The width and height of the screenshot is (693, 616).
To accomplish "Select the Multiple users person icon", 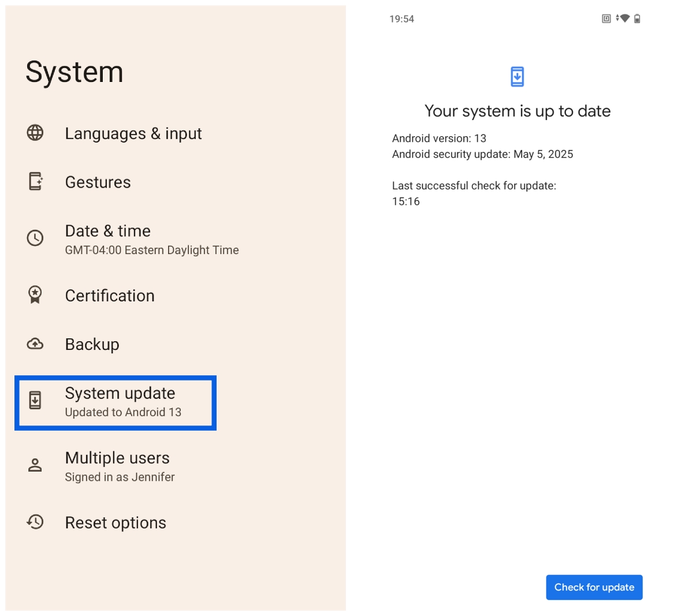I will pos(35,465).
